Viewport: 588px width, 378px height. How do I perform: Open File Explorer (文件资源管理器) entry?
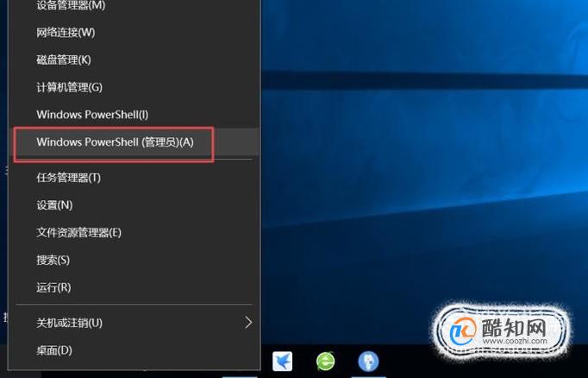(134, 233)
